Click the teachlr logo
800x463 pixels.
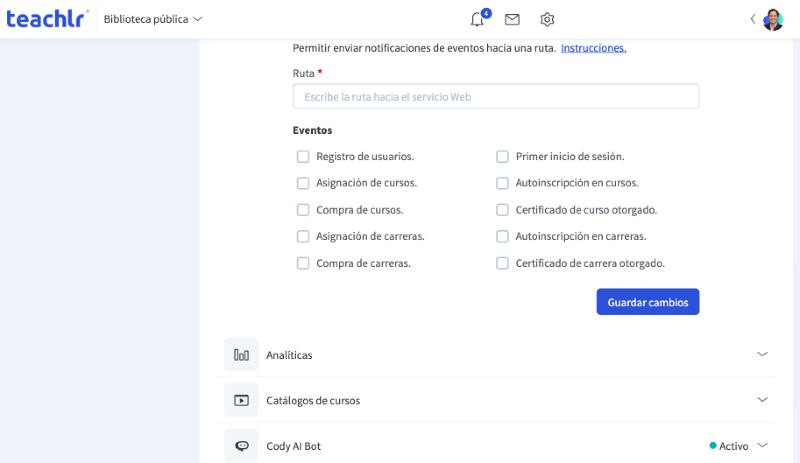(x=47, y=19)
